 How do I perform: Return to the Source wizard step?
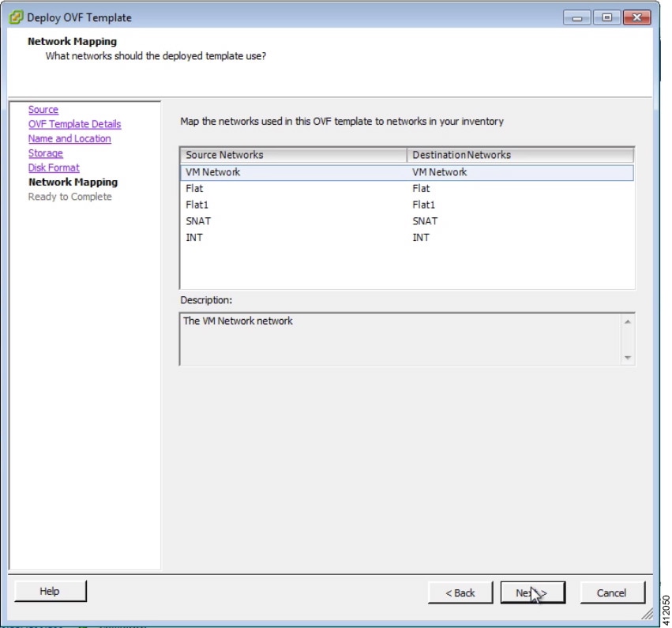[43, 109]
